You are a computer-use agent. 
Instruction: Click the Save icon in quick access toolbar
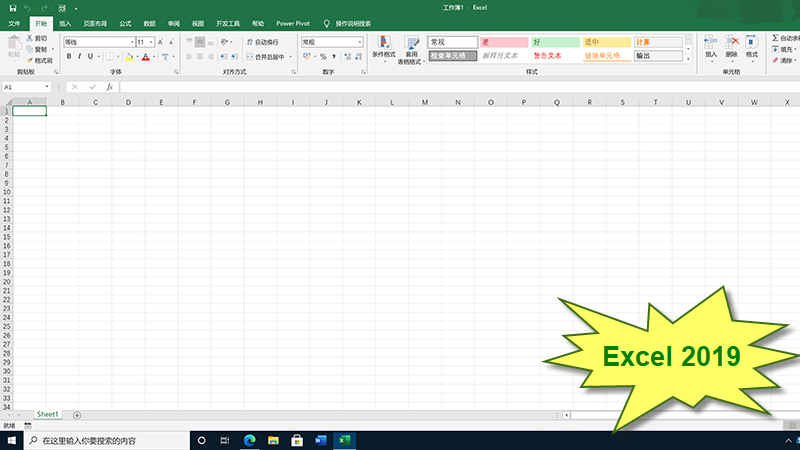pos(13,8)
